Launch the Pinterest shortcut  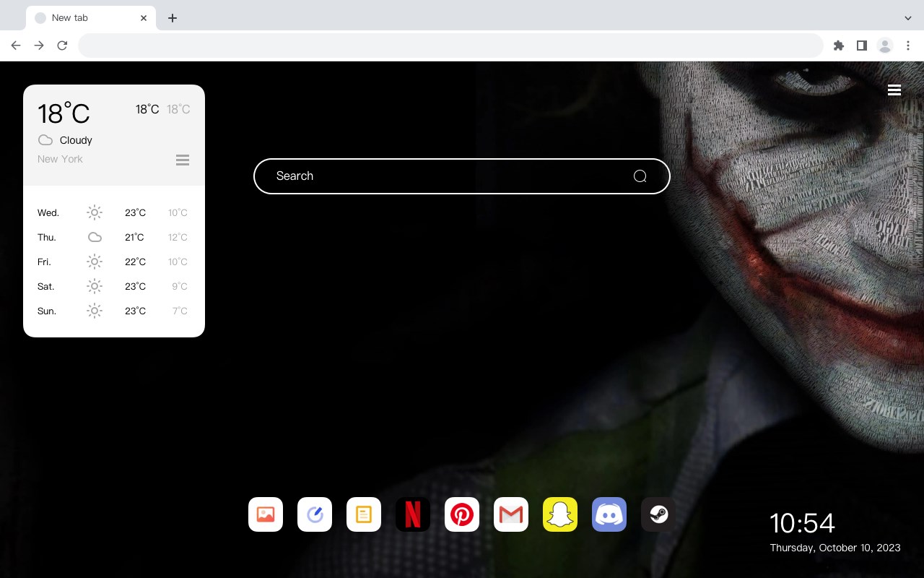(462, 514)
